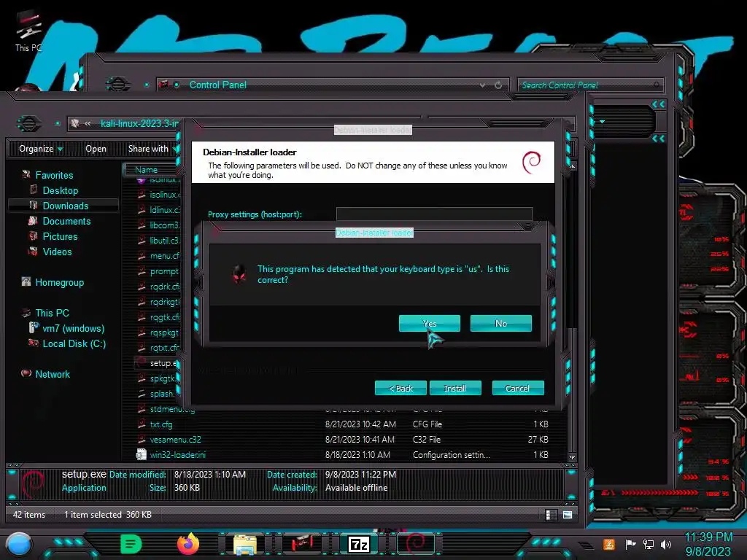Click the Install button
Viewport: 747px width, 560px height.
pyautogui.click(x=455, y=388)
